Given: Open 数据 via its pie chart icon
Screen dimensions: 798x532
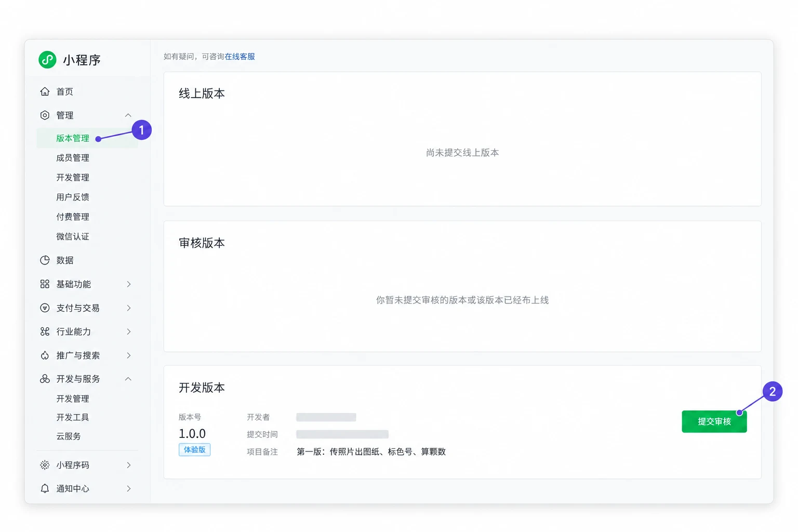Looking at the screenshot, I should tap(45, 260).
